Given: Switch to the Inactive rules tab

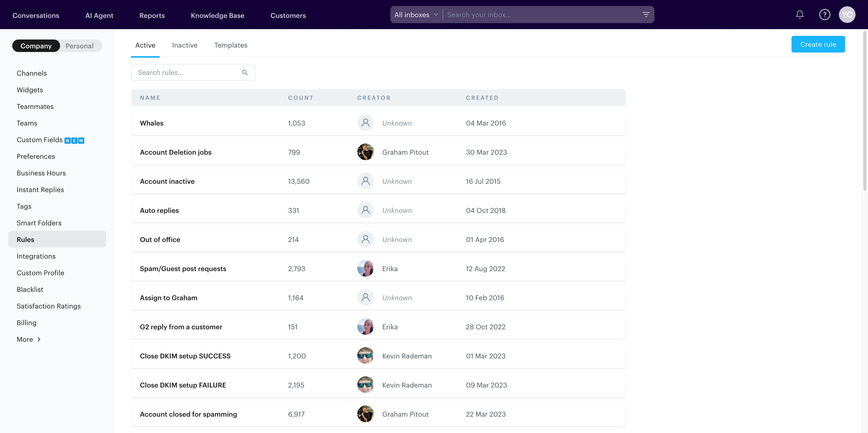Looking at the screenshot, I should [x=185, y=45].
